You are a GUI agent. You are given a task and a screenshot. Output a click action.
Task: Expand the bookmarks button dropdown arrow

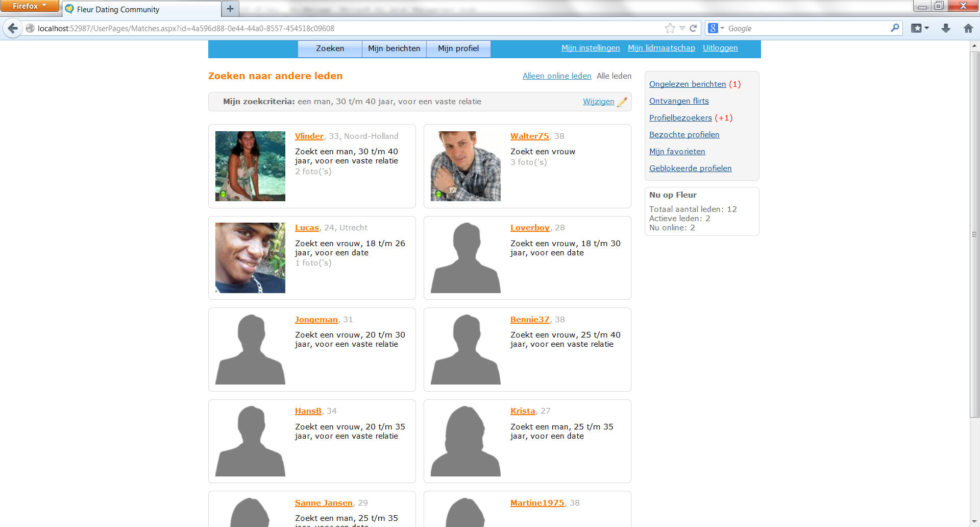(x=927, y=29)
